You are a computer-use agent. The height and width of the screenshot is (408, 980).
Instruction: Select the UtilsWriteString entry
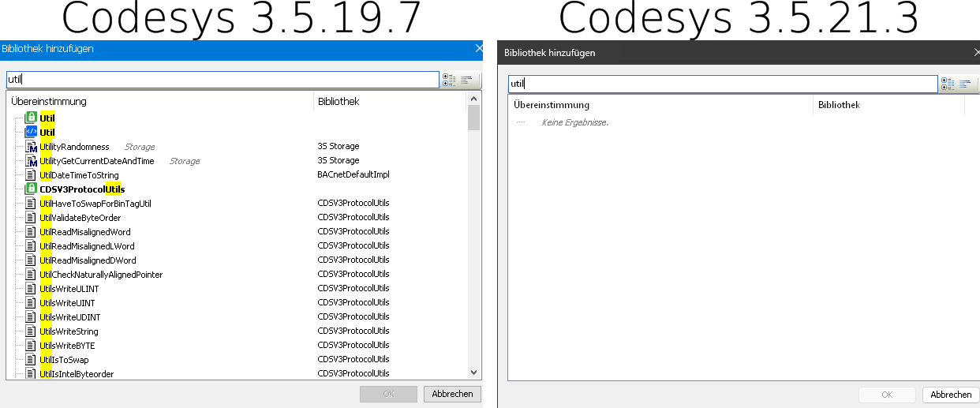point(69,331)
